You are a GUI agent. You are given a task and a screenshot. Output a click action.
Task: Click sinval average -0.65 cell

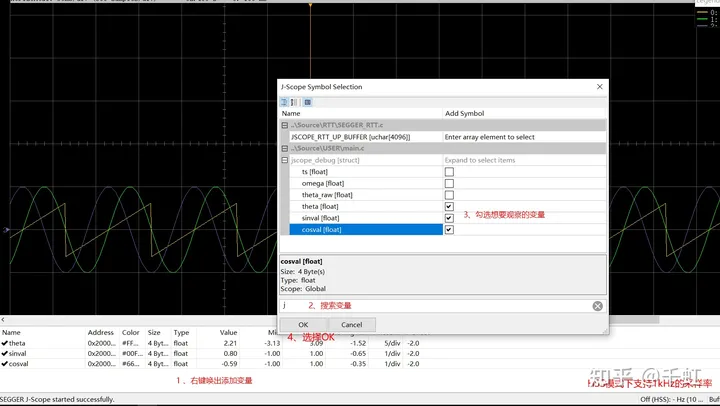click(358, 354)
